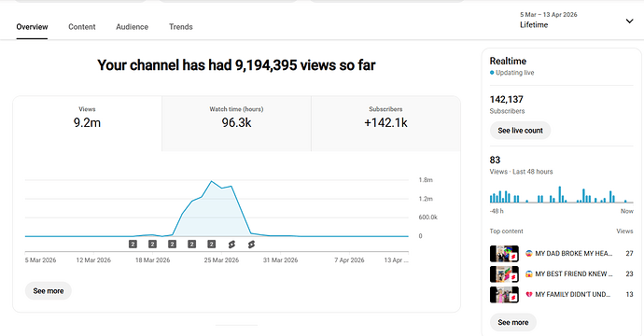
Task: Open the MY DAD BROKE MY HEA... video thumbnail
Action: click(504, 254)
